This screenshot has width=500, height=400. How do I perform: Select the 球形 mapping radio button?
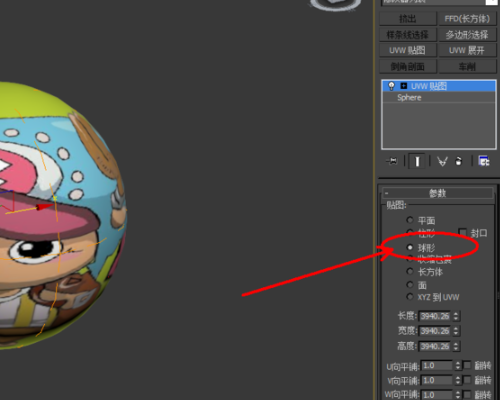[410, 247]
